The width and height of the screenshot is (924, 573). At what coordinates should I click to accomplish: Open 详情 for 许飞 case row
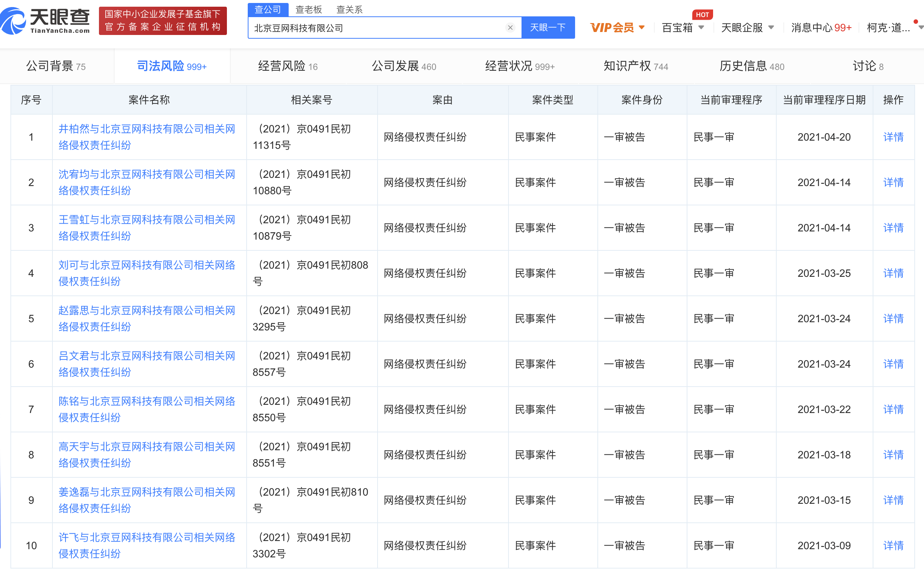tap(893, 545)
